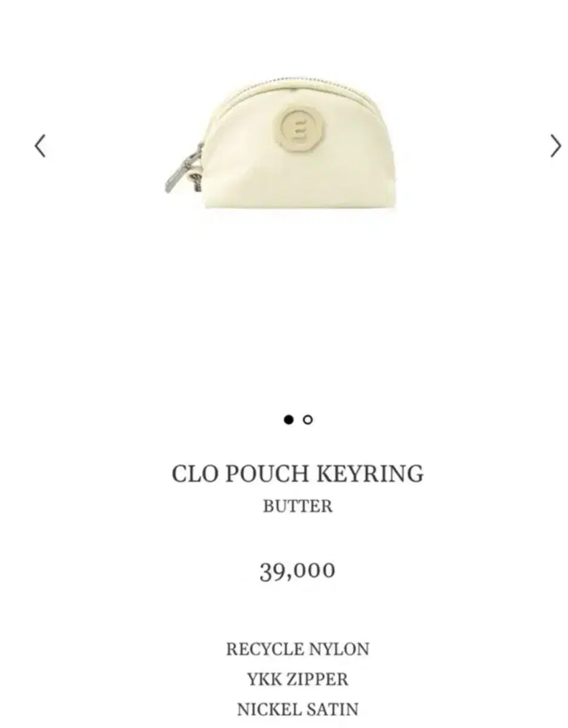
Task: Select the first filled carousel dot
Action: [289, 419]
